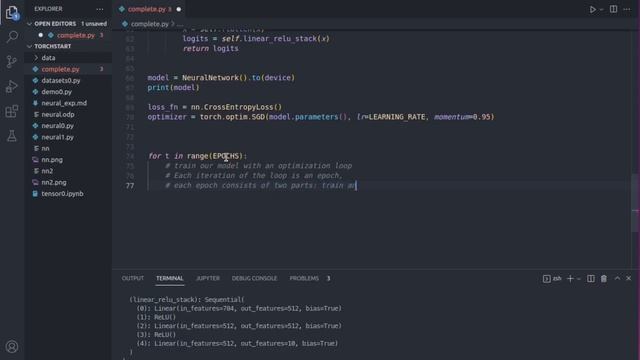Create a new terminal with plus icon
Viewport: 640px width, 360px height.
(x=570, y=278)
